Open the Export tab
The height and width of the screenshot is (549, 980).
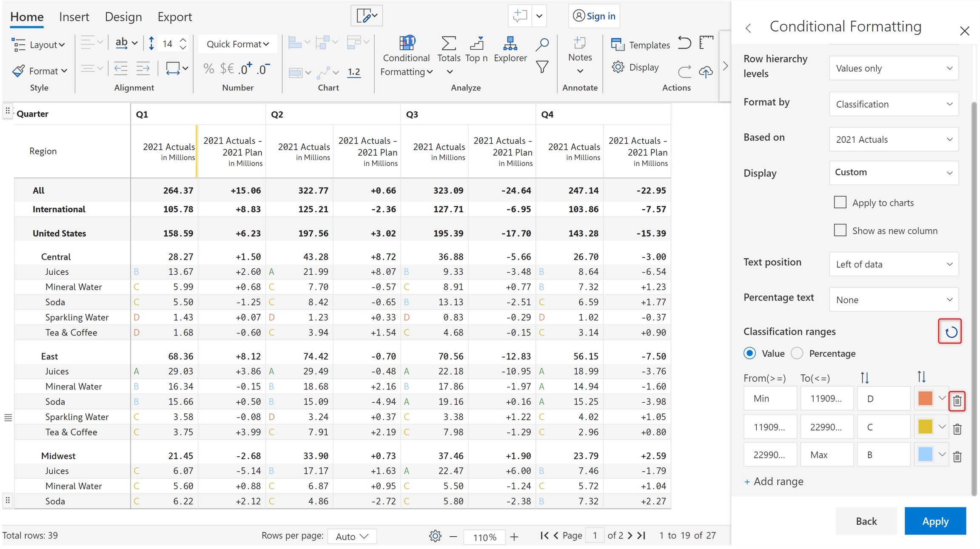pos(174,17)
